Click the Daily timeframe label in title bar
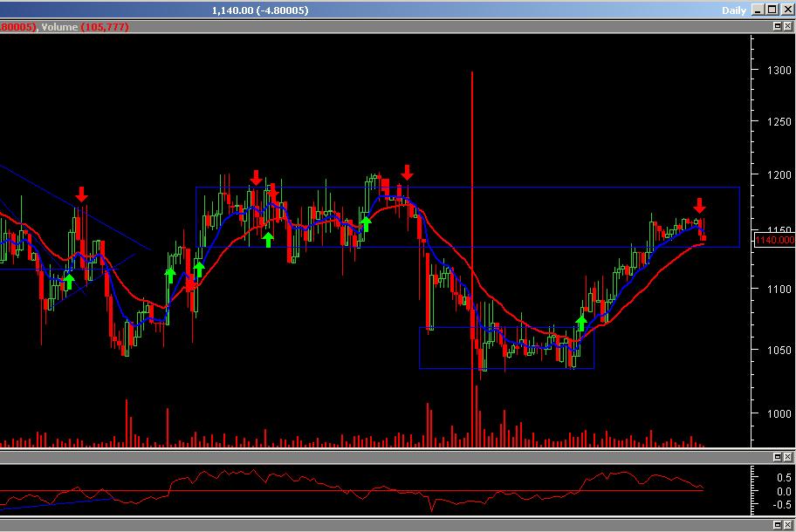Screen dimensions: 796x532 (733, 10)
